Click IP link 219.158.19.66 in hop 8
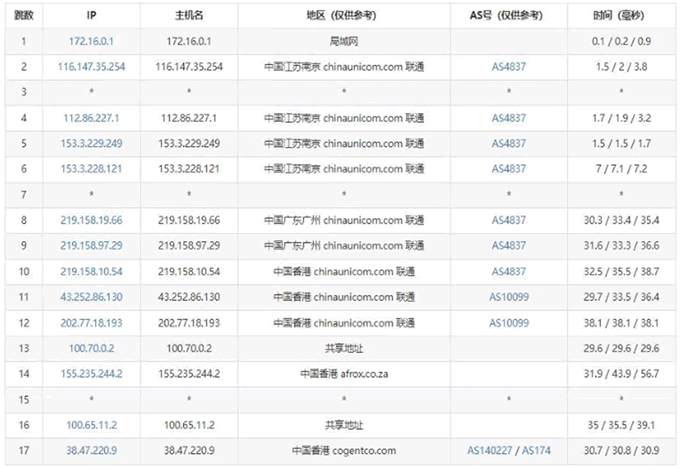Viewport: 680px width, 468px height. [91, 219]
